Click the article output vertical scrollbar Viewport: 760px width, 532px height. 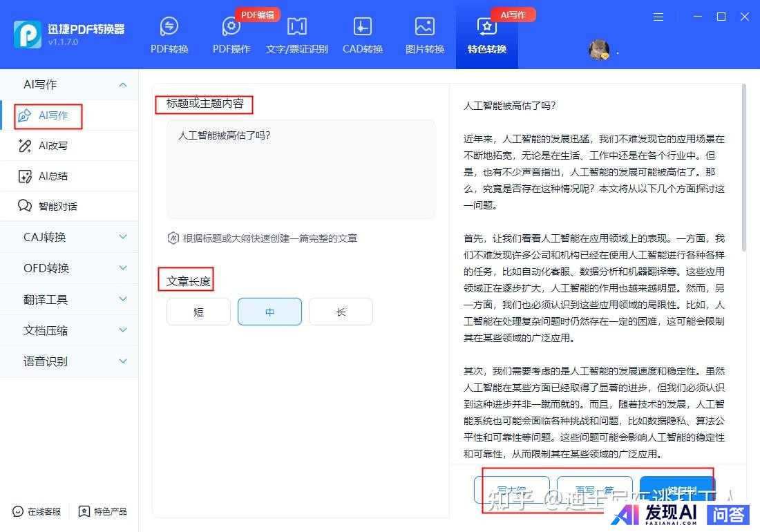[x=743, y=167]
